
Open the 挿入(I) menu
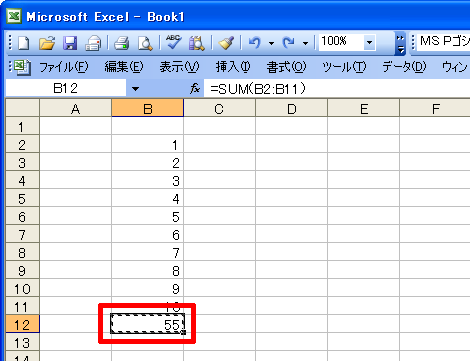point(233,67)
